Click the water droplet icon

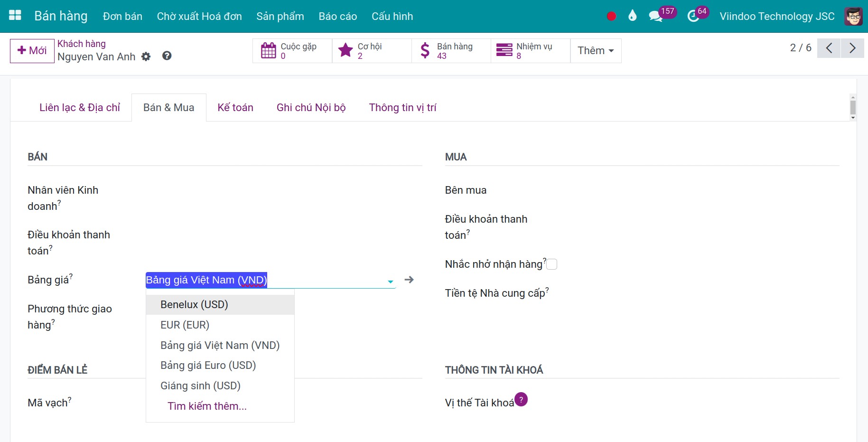(632, 16)
